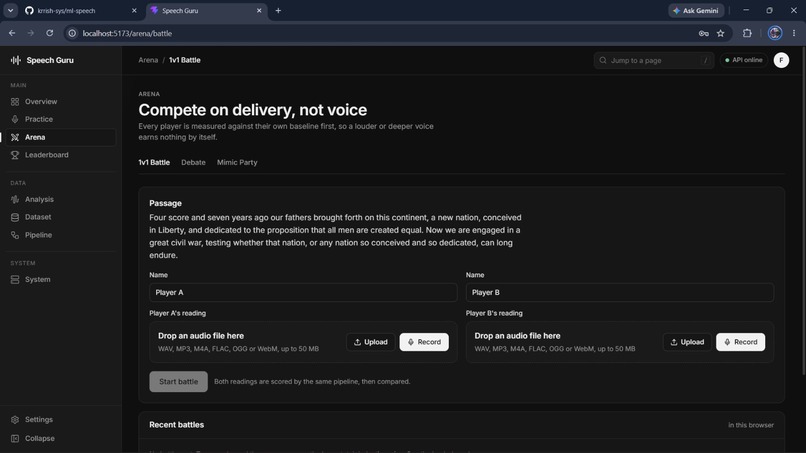This screenshot has height=453, width=806.
Task: Click the Start battle button
Action: coord(178,382)
